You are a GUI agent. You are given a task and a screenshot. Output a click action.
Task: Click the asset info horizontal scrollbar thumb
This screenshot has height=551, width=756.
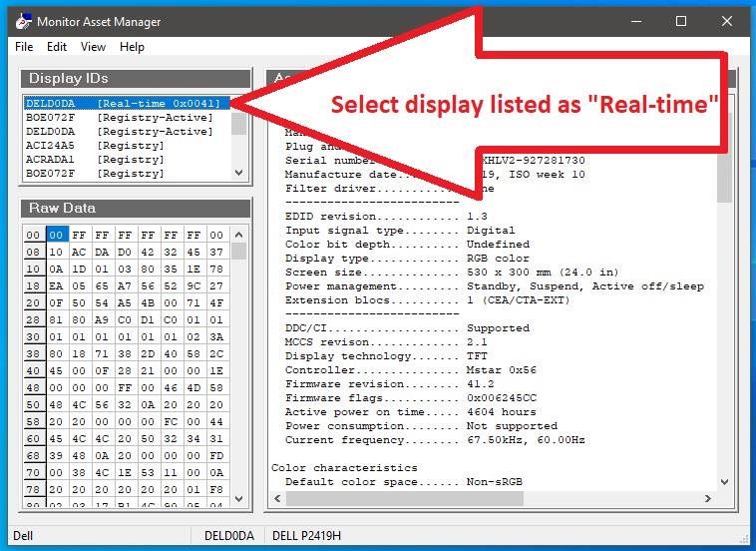405,498
